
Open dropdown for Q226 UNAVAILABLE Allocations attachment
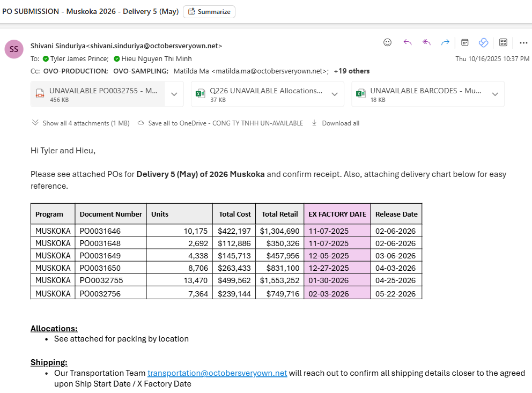[x=334, y=94]
